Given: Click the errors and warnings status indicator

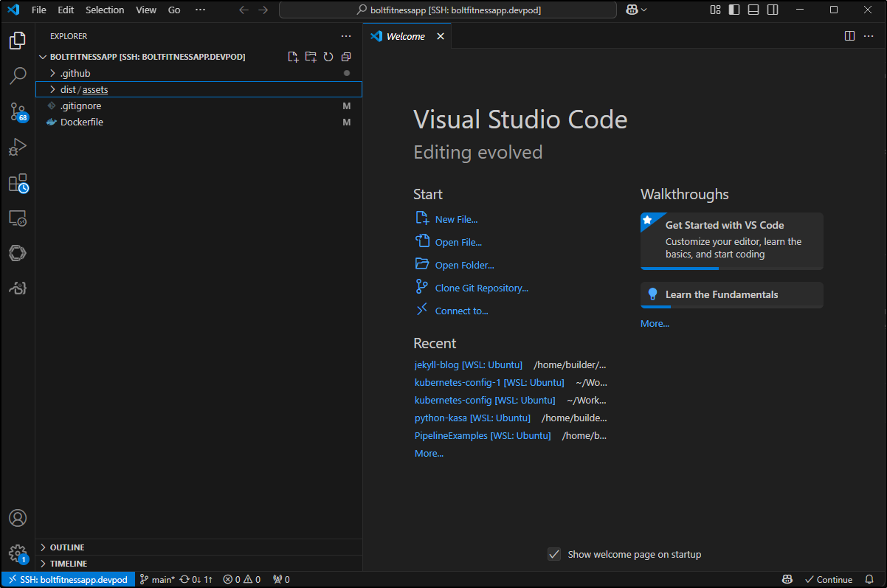Looking at the screenshot, I should click(242, 579).
